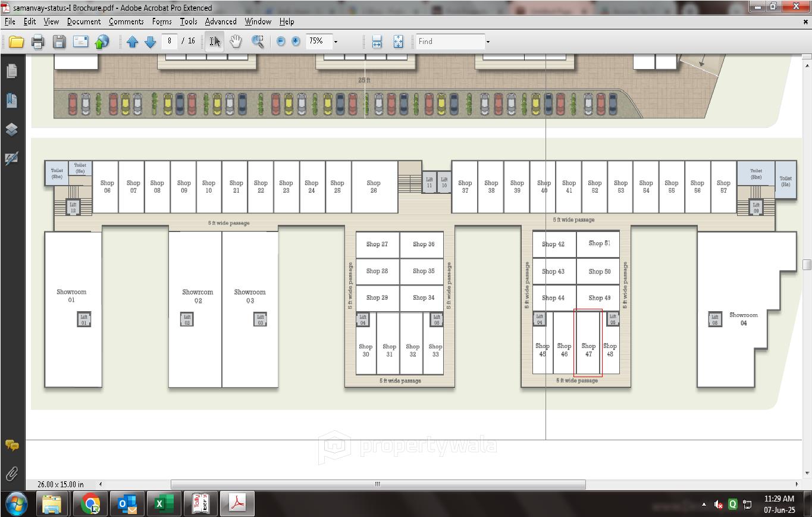Click Showroom 03 label in floor plan
The image size is (812, 517).
click(250, 296)
